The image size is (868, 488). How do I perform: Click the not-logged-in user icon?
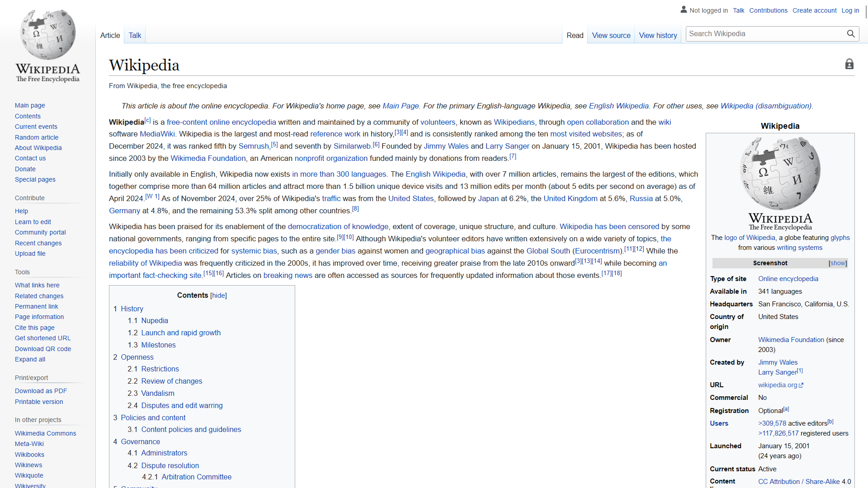(684, 9)
